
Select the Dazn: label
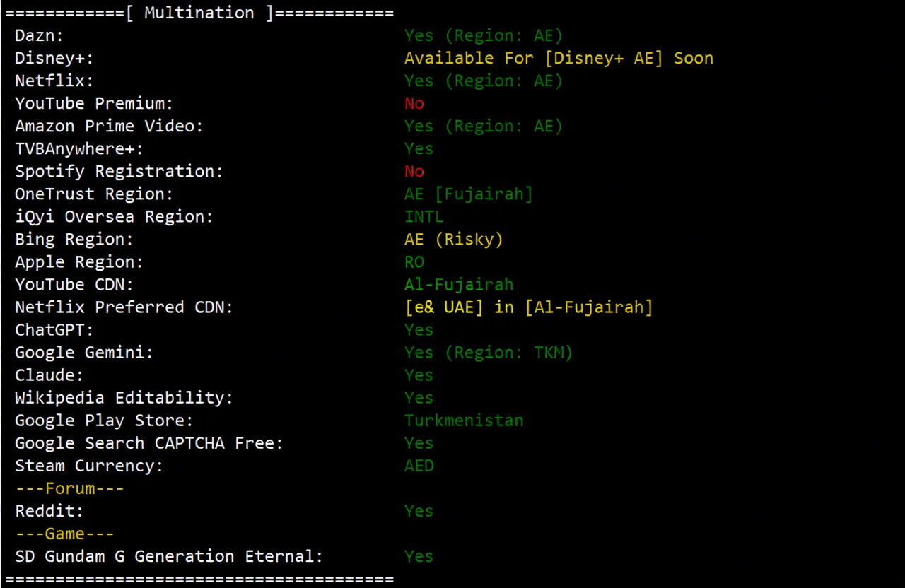tap(40, 35)
